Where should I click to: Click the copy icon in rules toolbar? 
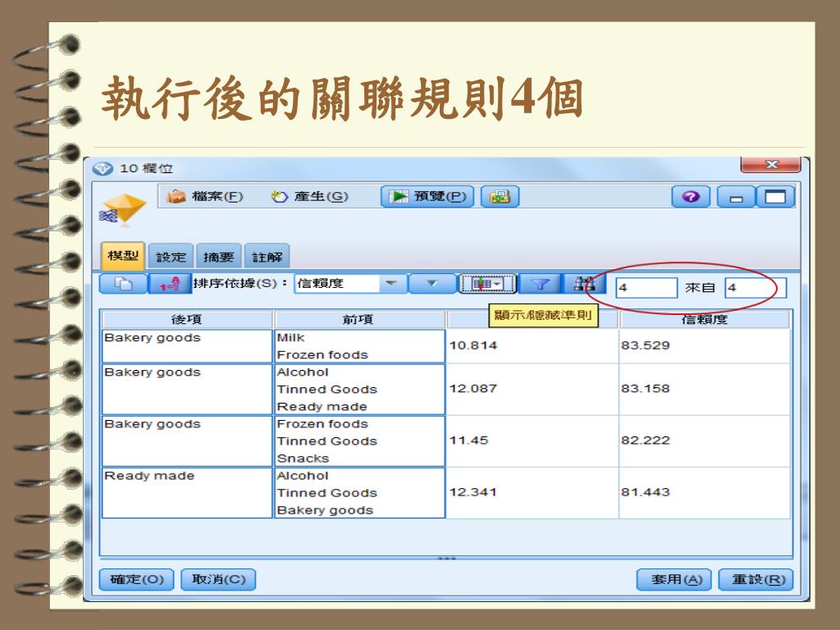[123, 284]
